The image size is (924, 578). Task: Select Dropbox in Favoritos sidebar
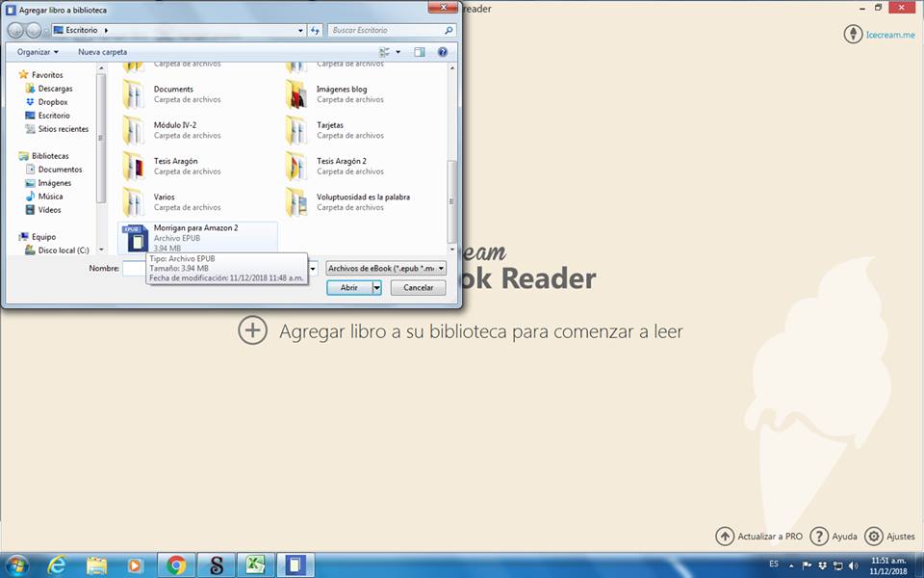click(53, 102)
